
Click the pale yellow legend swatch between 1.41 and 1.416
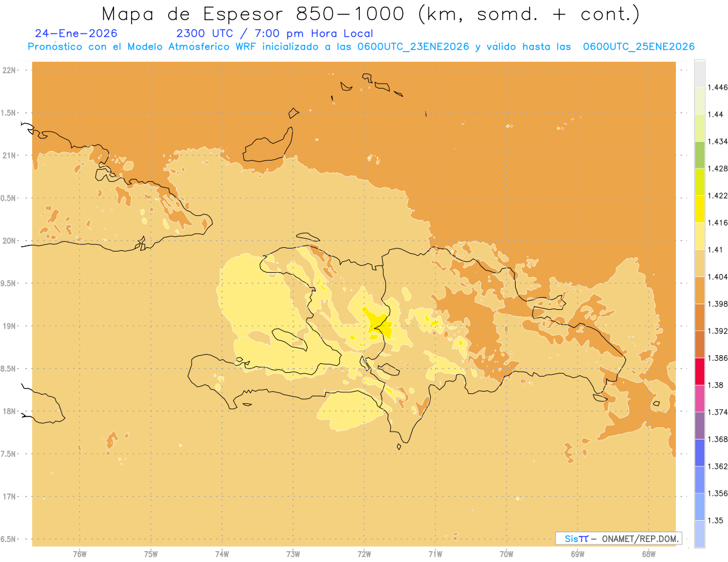[699, 236]
